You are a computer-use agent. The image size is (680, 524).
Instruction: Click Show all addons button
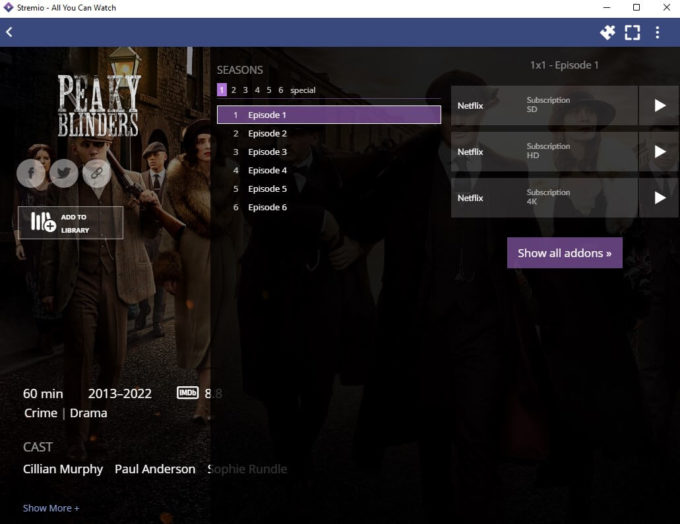[x=564, y=253]
